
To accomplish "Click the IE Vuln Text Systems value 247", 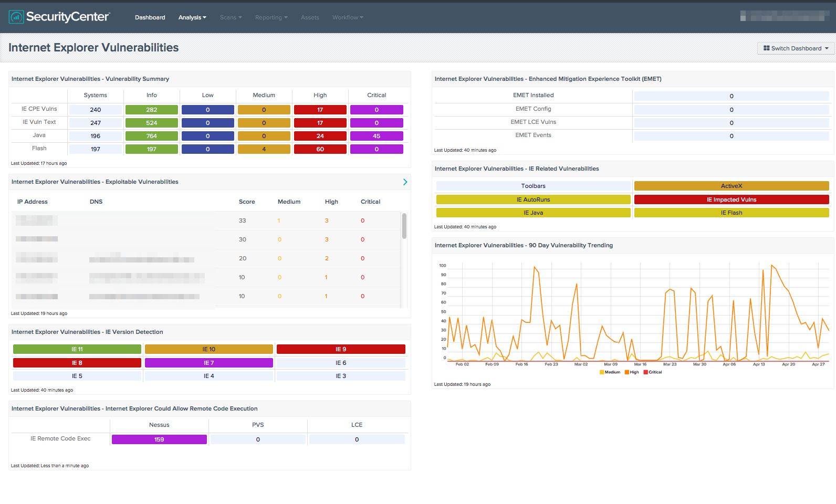I will 96,123.
